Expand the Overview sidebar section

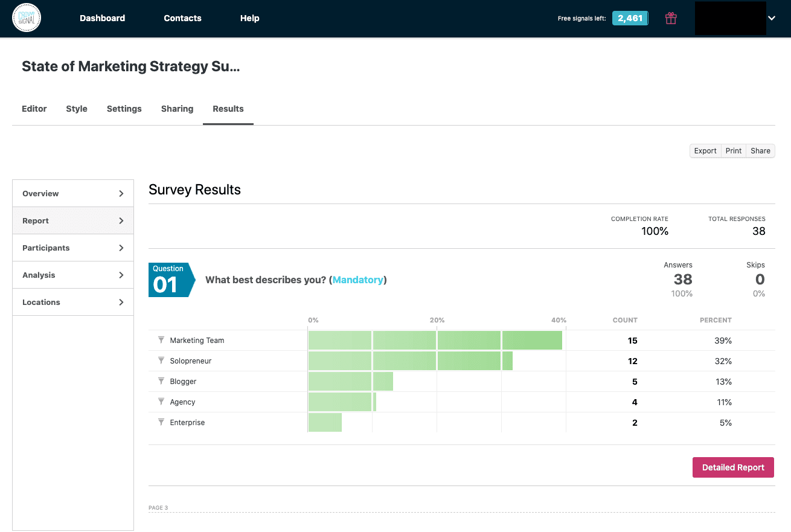tap(73, 193)
